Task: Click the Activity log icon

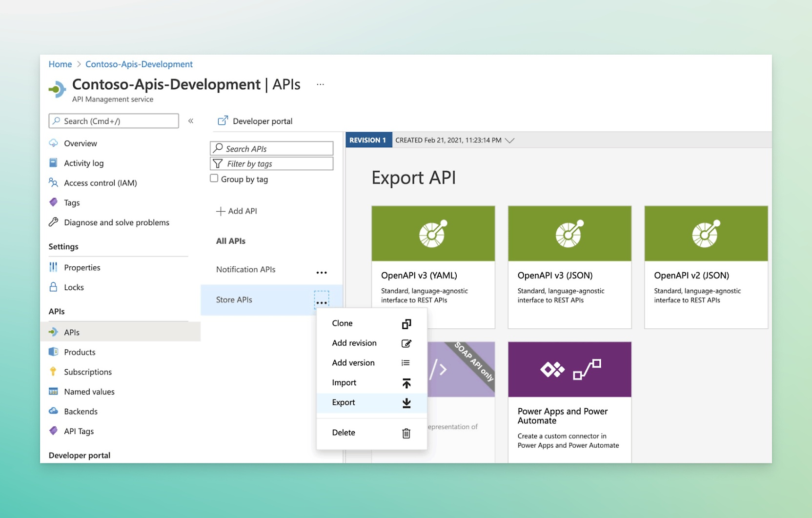Action: pyautogui.click(x=52, y=163)
